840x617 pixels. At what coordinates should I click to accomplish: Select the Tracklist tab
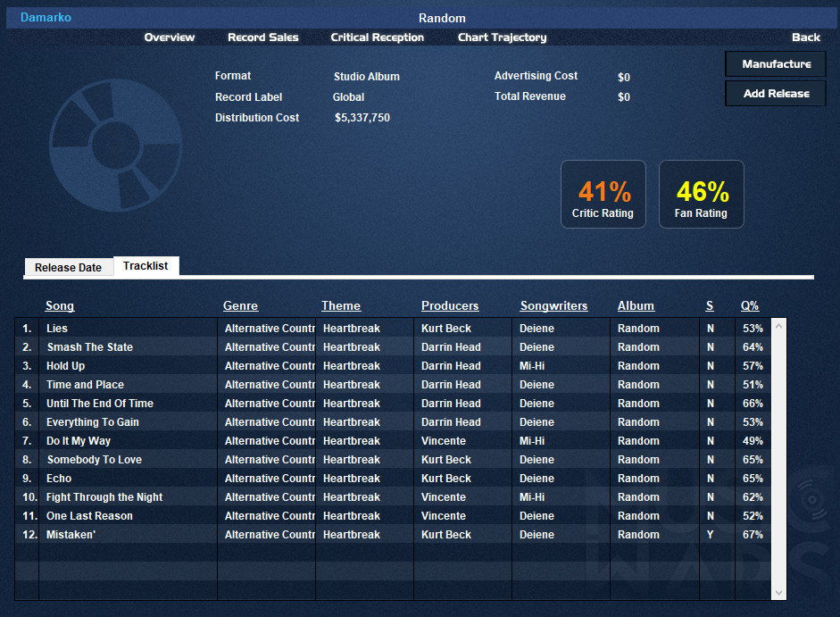click(x=146, y=265)
